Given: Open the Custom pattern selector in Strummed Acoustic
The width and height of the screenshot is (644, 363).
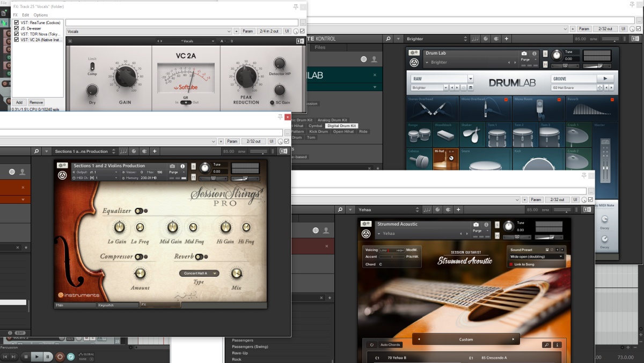Looking at the screenshot, I should click(x=466, y=339).
